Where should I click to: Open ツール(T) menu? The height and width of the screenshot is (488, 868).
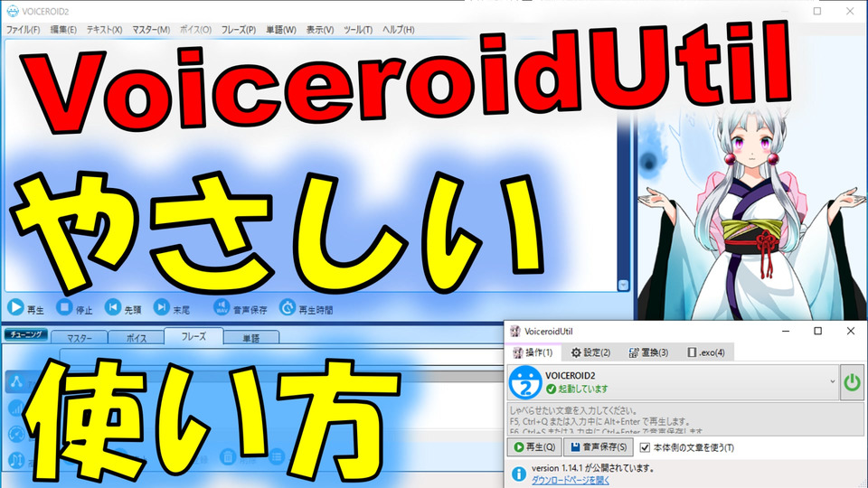[x=358, y=30]
